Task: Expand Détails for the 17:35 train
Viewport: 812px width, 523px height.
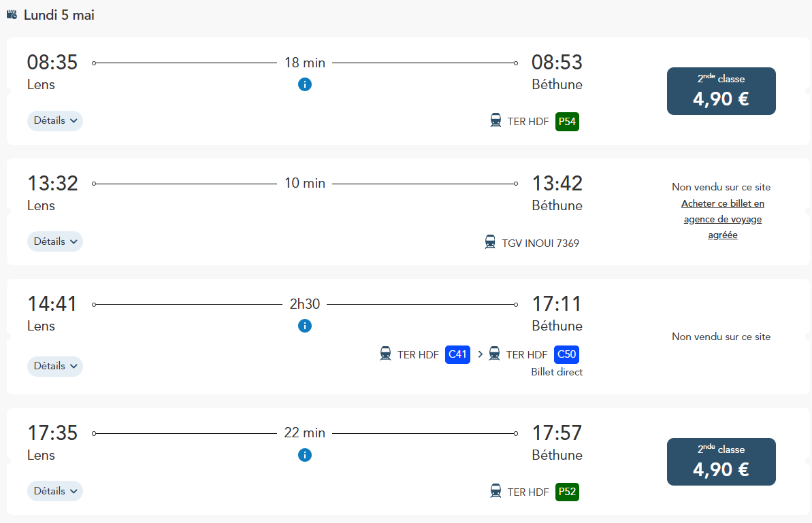Action: tap(55, 491)
